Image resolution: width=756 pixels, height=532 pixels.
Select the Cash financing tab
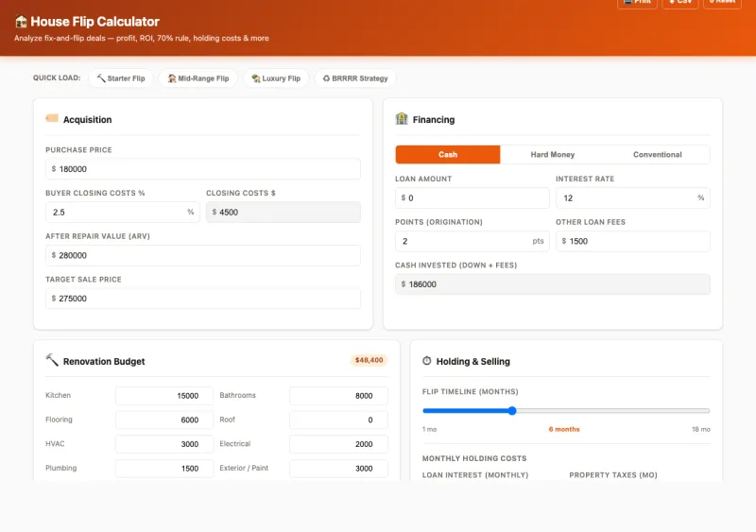tap(448, 154)
